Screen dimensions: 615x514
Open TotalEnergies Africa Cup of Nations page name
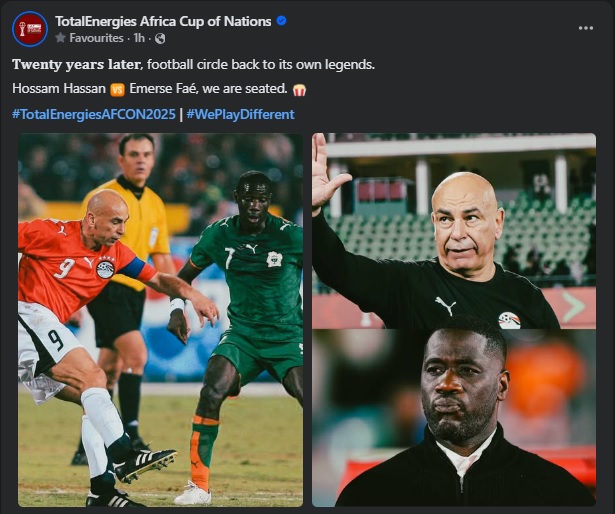pyautogui.click(x=163, y=21)
